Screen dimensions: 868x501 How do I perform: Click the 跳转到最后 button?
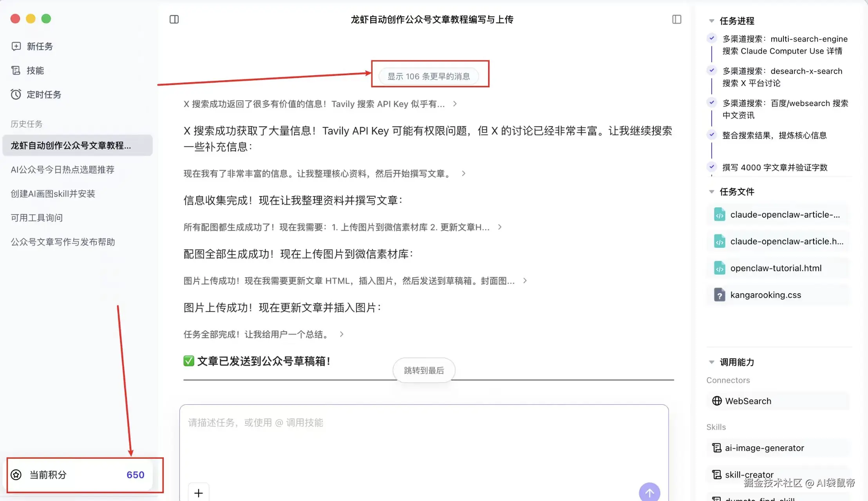[424, 370]
